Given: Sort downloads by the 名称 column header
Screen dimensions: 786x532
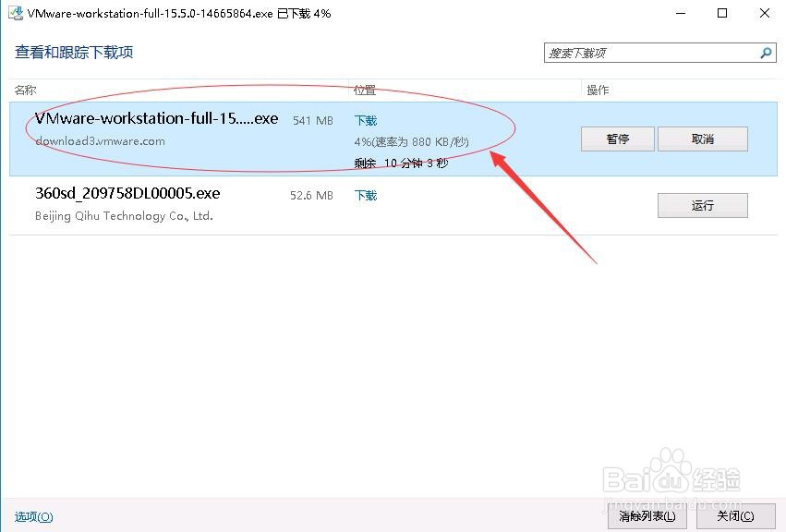Looking at the screenshot, I should [23, 90].
